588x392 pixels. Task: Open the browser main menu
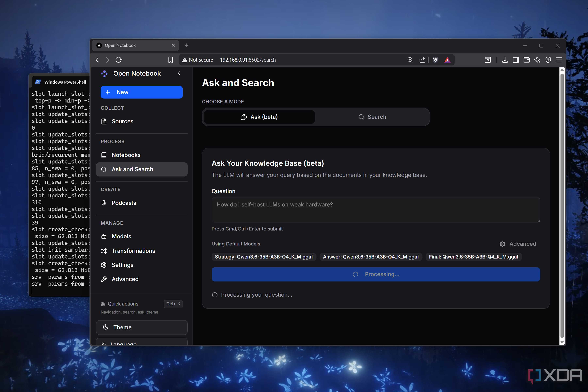click(x=559, y=60)
